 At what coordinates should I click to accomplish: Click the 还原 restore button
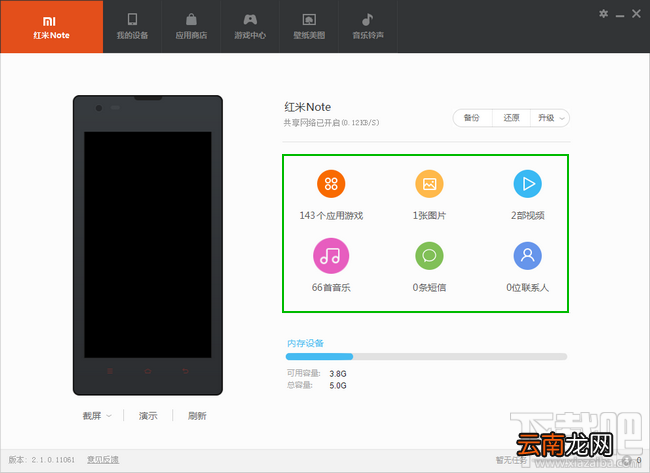pos(511,118)
